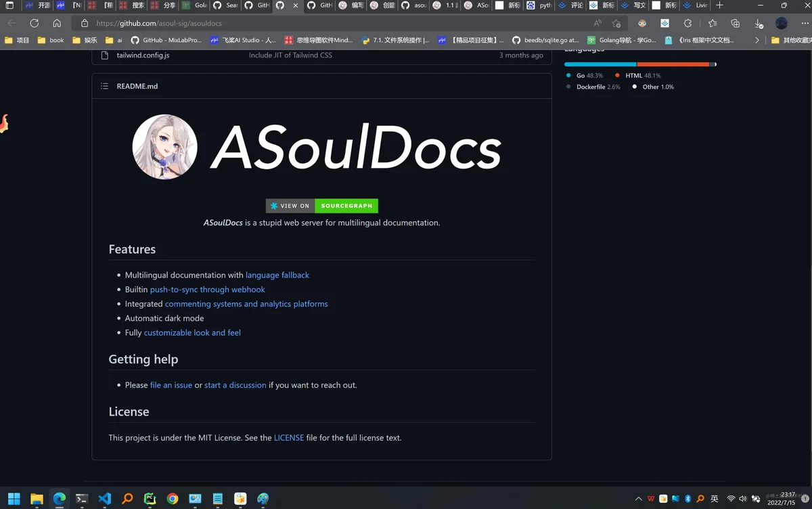The width and height of the screenshot is (812, 509).
Task: Refresh the current page
Action: 35,23
